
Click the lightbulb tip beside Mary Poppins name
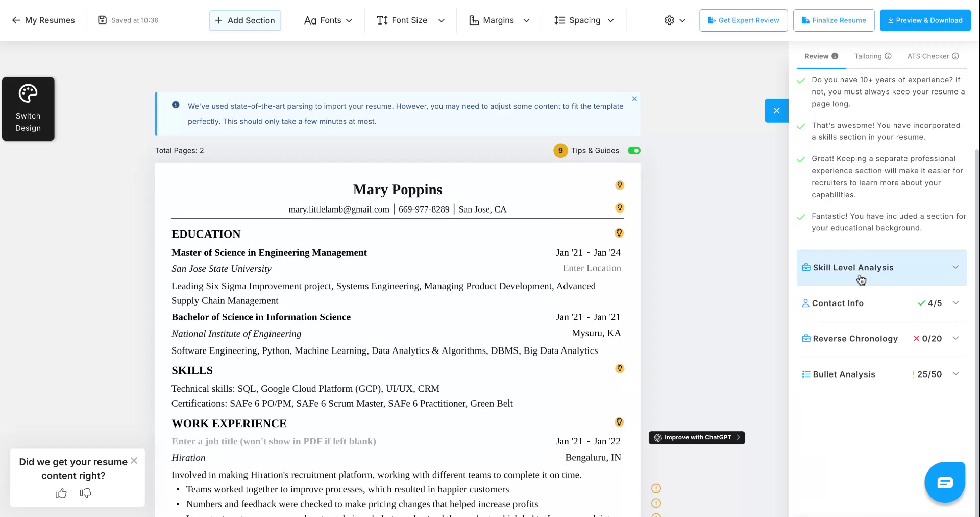coord(619,185)
